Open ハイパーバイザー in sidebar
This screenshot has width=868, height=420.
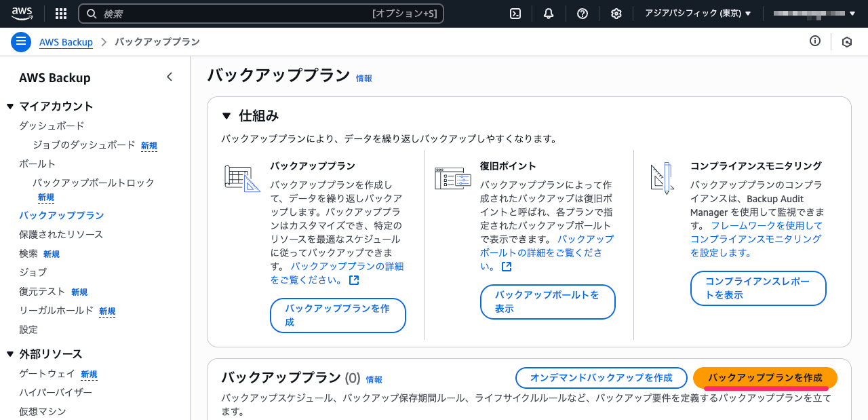(56, 392)
